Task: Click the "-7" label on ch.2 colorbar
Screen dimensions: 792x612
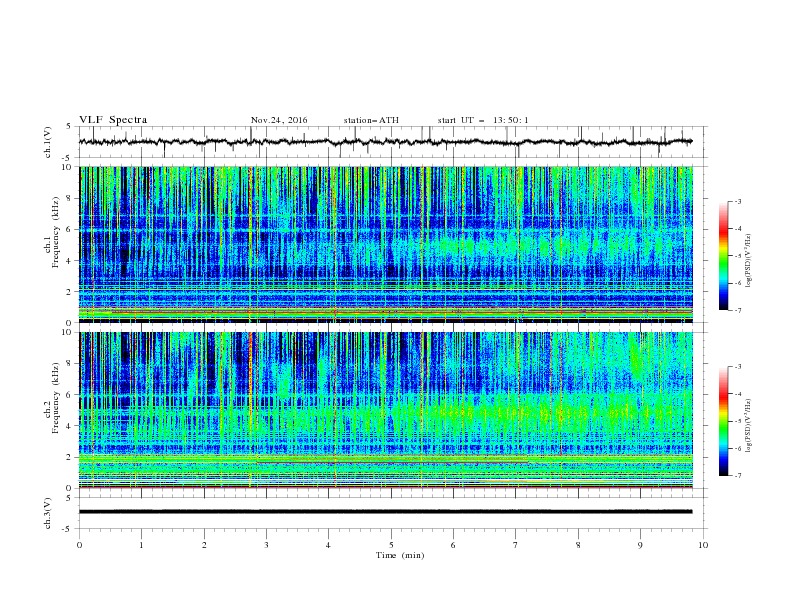Action: tap(737, 476)
